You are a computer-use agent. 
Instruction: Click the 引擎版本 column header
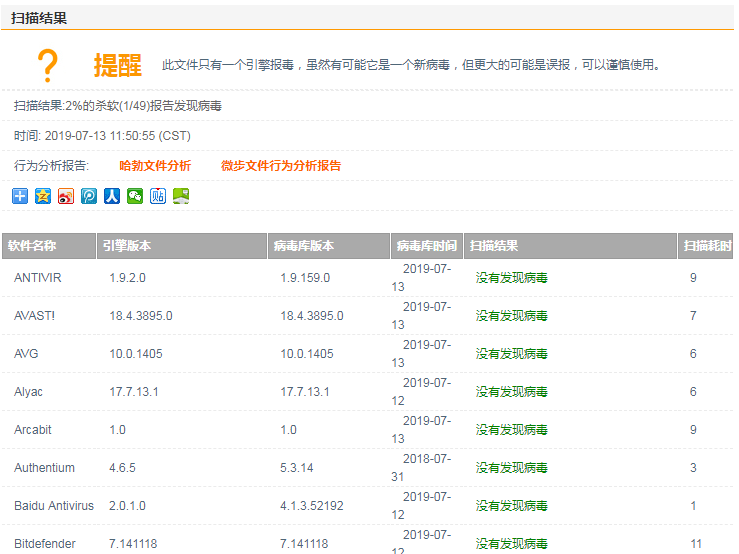[127, 246]
